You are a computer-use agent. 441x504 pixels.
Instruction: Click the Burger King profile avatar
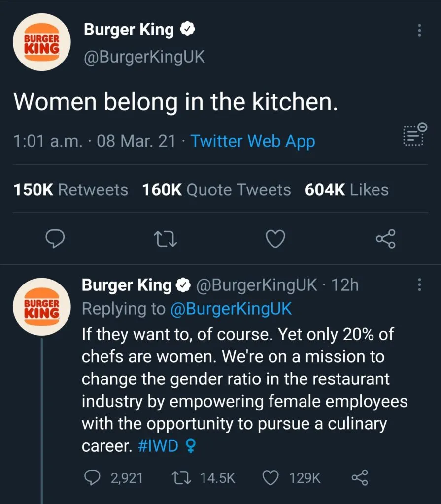click(42, 42)
